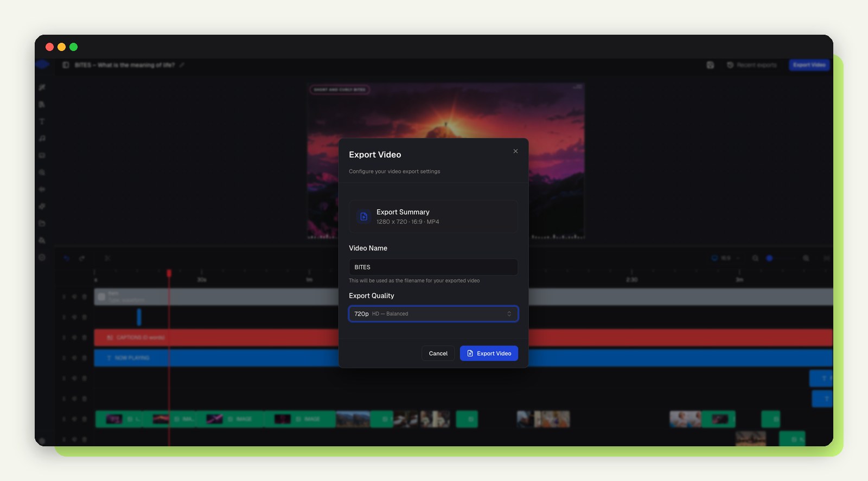Select the Text tool icon in left sidebar
The height and width of the screenshot is (481, 868).
tap(42, 121)
